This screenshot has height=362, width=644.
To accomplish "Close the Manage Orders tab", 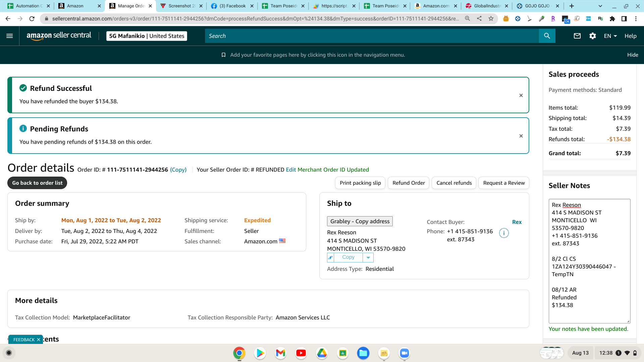I will [150, 6].
